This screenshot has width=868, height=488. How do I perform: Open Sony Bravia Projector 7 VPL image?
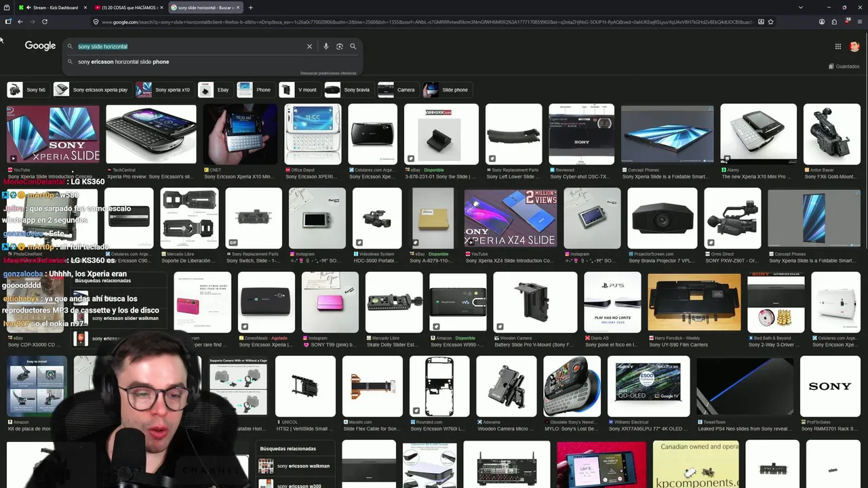[663, 218]
